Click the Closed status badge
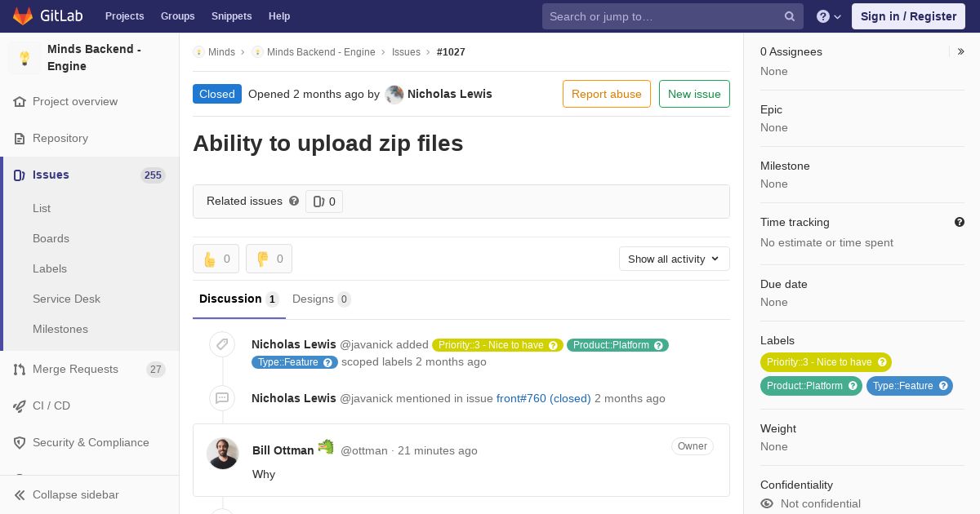The image size is (980, 514). point(217,94)
